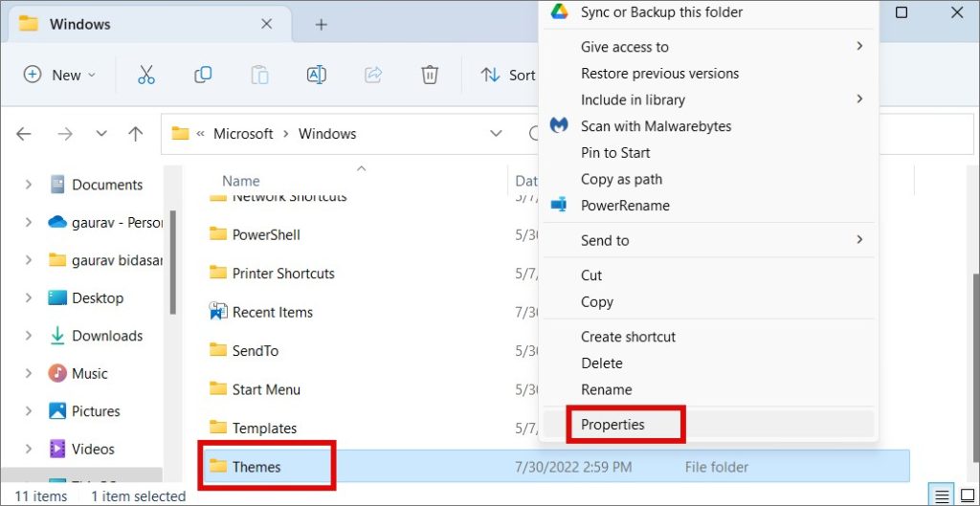Go forward with the right arrow
This screenshot has height=506, width=980.
65,134
